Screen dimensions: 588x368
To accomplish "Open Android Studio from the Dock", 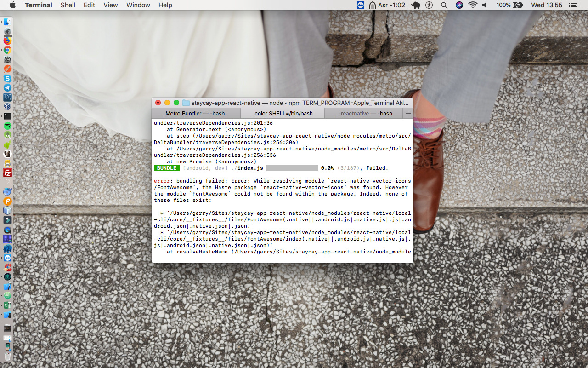I will click(7, 135).
